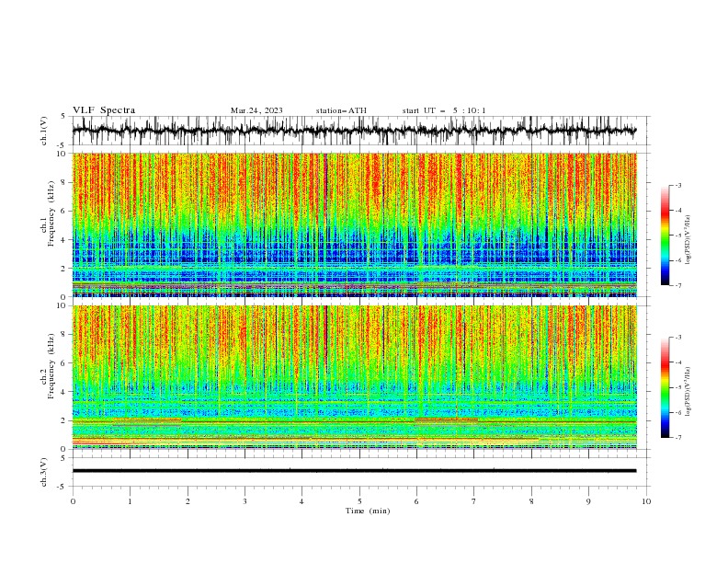Click the ch.2 frequency tick label "4"
This screenshot has width=728, height=563.
click(x=64, y=392)
